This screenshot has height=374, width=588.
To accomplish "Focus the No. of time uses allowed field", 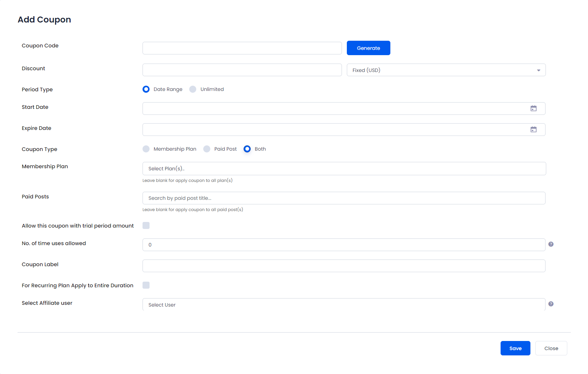I will [x=344, y=245].
